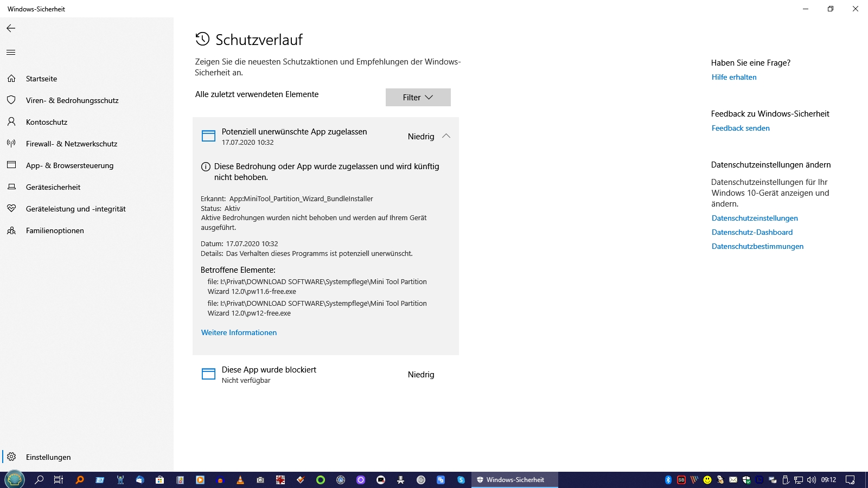Click the Bluetooth tray icon
Screen dimensions: 868x488
tap(668, 480)
